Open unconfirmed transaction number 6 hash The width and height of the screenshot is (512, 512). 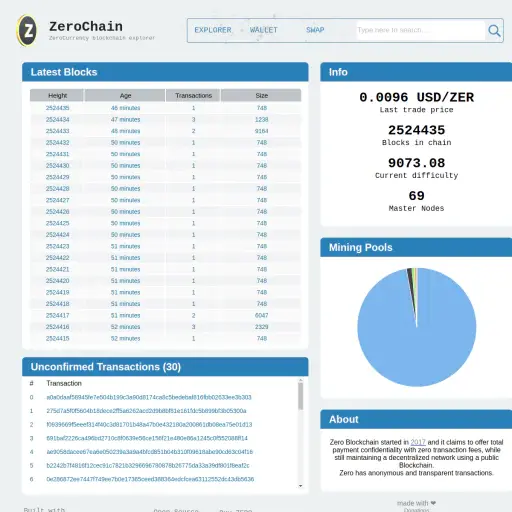pos(150,479)
